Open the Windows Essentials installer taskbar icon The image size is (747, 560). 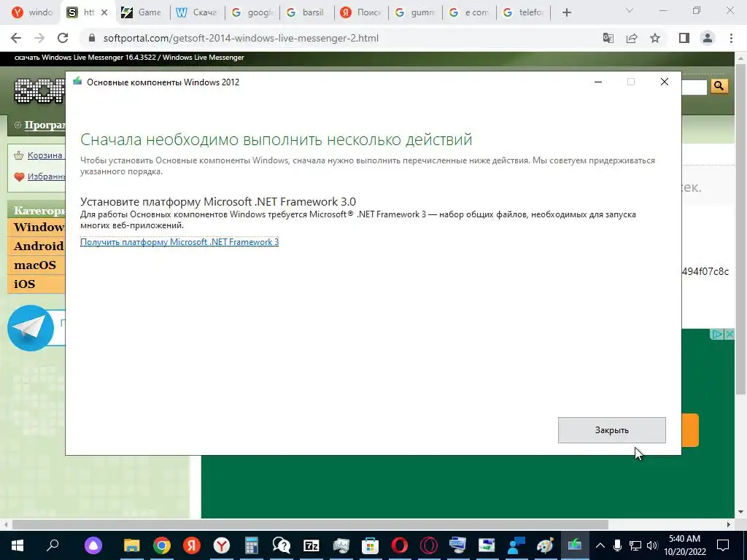tap(575, 545)
